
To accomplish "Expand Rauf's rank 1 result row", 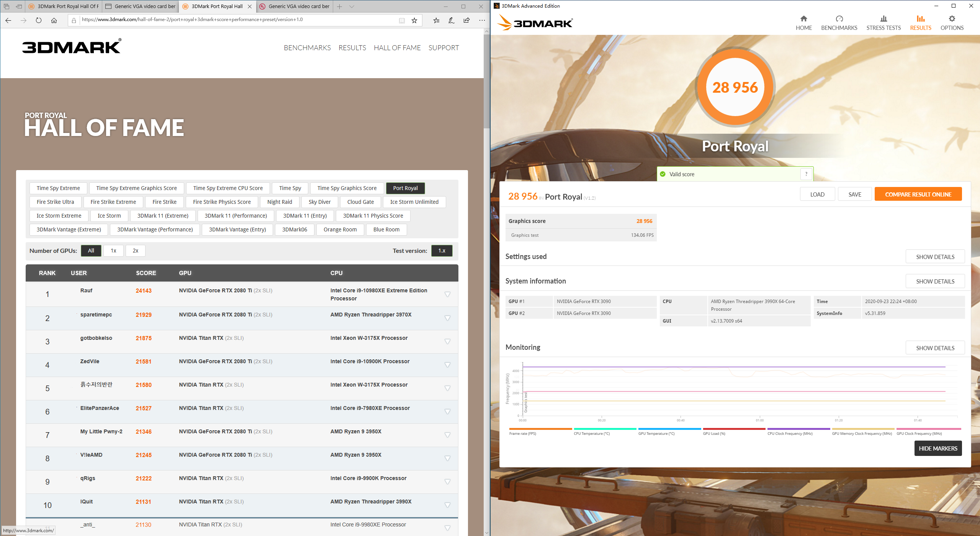I will 447,294.
